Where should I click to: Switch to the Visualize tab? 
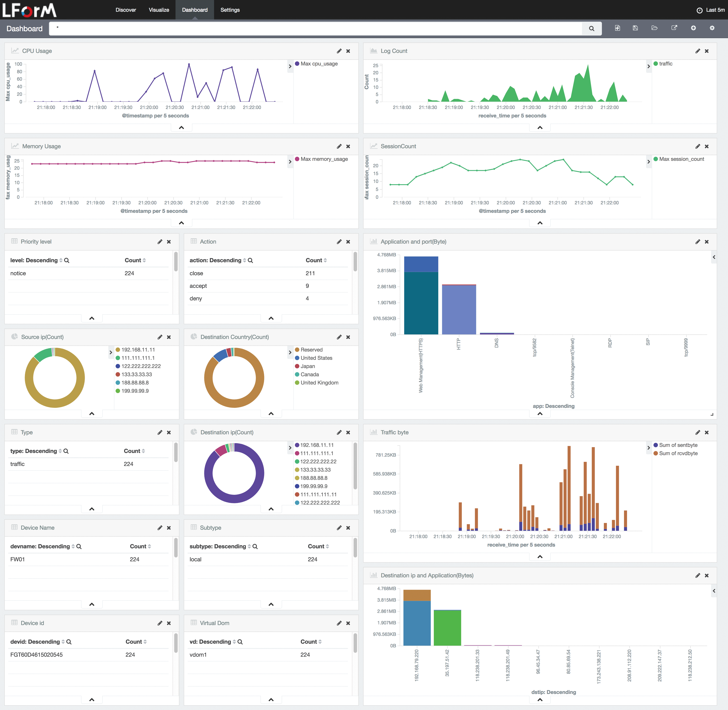point(159,10)
